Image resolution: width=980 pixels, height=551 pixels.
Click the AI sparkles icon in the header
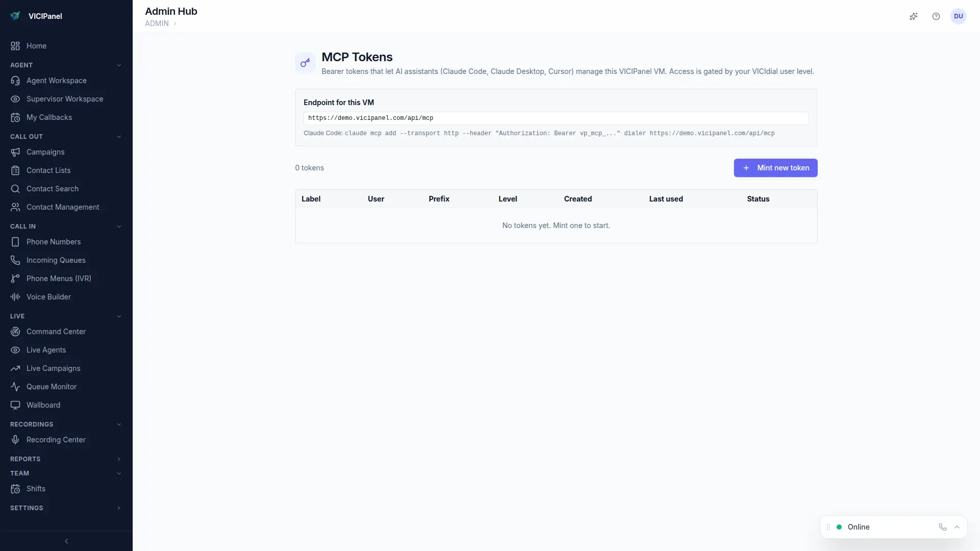[914, 16]
